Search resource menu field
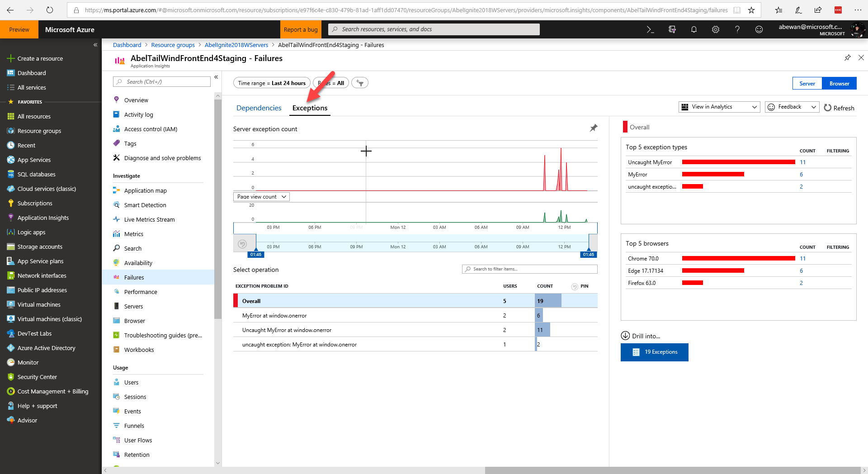This screenshot has height=474, width=868. pyautogui.click(x=162, y=82)
